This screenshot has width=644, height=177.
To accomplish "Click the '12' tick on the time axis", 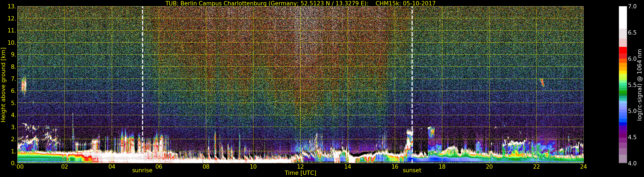I will pos(300,167).
